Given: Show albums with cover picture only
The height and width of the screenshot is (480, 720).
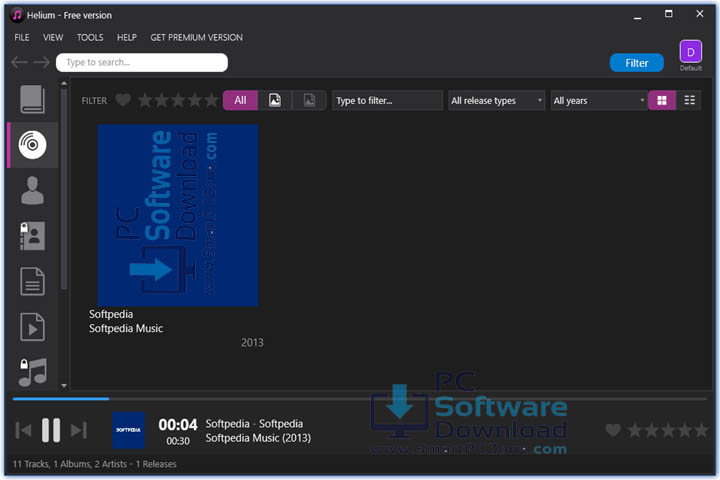Looking at the screenshot, I should [x=275, y=100].
